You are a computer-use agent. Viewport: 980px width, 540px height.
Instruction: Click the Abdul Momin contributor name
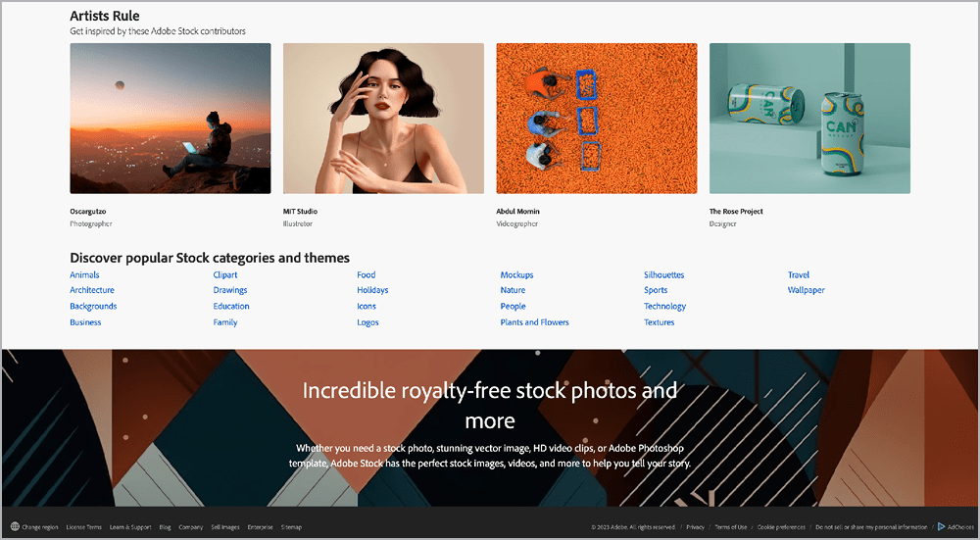pyautogui.click(x=518, y=212)
